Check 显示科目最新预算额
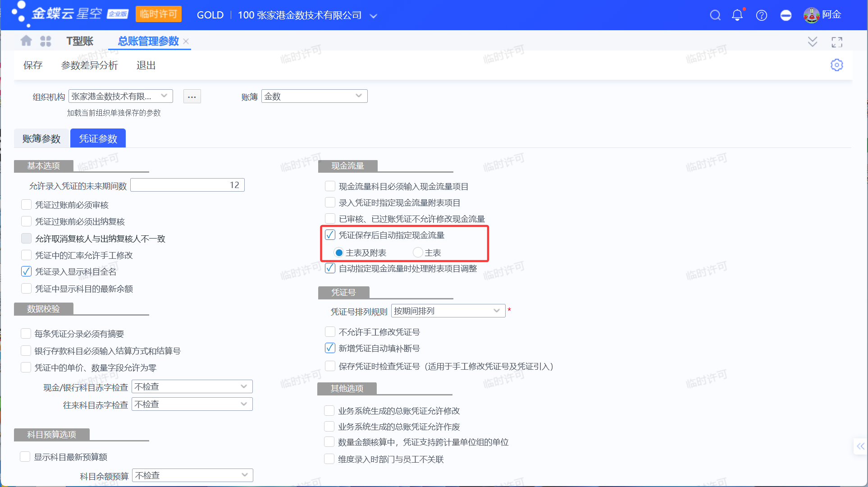868x487 pixels. pyautogui.click(x=25, y=457)
